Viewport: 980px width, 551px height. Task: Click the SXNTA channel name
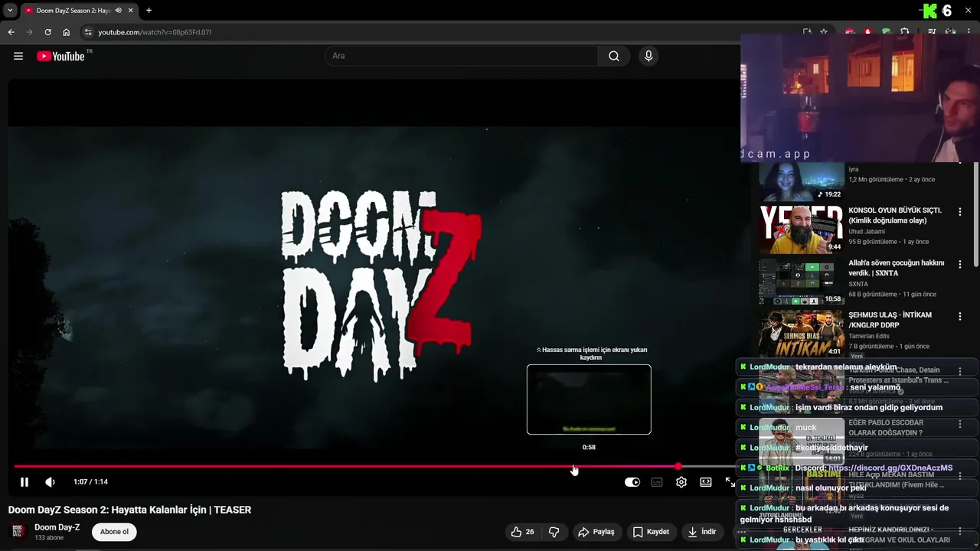858,284
